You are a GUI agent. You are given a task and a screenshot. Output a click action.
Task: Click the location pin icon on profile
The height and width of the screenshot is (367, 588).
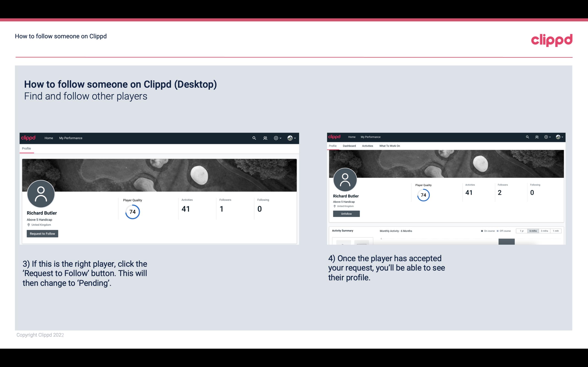[x=28, y=225]
